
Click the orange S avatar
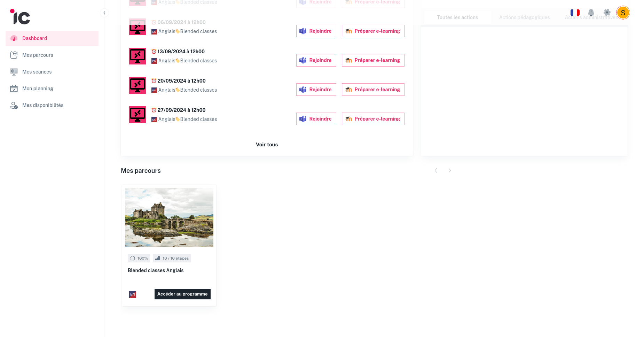[623, 13]
